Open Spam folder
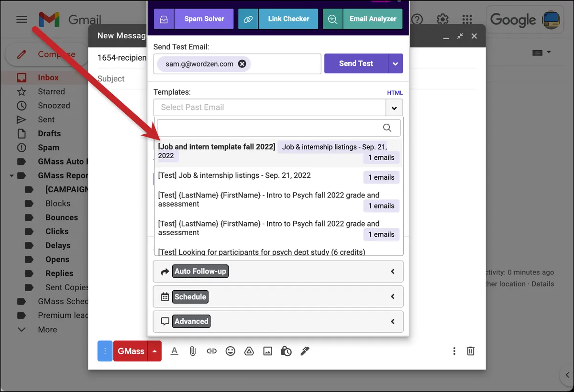 (48, 148)
